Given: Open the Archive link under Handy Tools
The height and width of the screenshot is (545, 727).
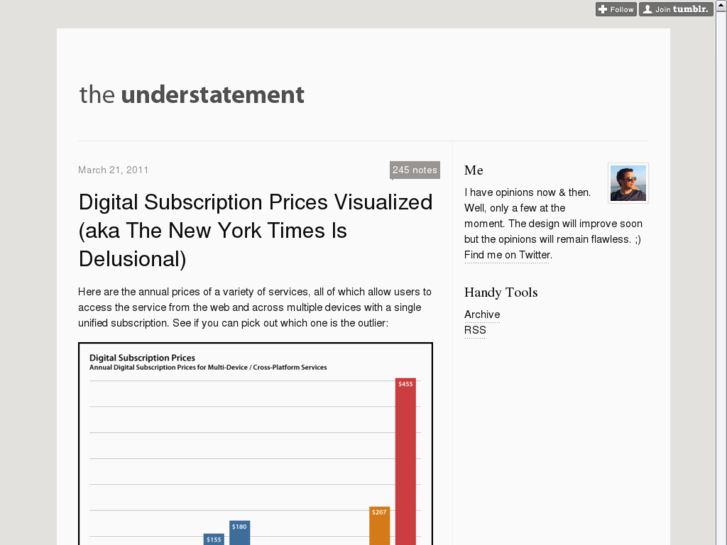Looking at the screenshot, I should pos(482,314).
